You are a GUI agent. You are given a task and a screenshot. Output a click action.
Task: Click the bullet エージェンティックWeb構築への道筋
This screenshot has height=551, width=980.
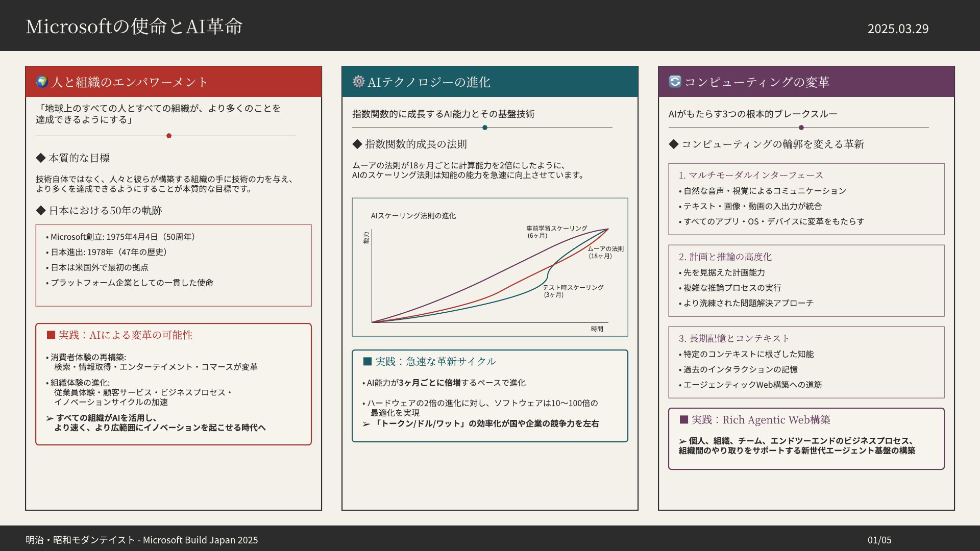pyautogui.click(x=750, y=385)
